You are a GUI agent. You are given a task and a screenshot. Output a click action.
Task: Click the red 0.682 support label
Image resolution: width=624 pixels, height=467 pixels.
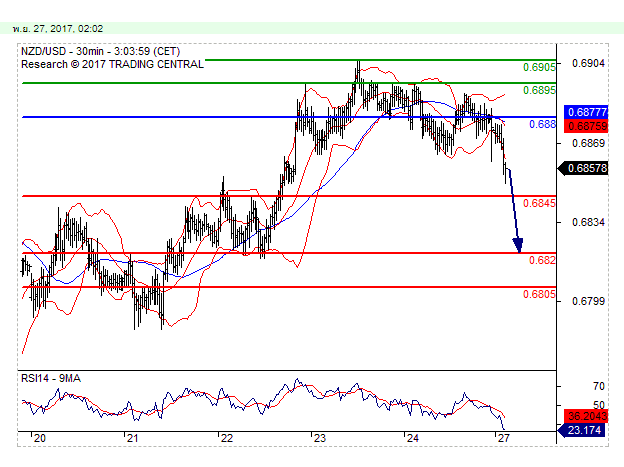coord(542,260)
